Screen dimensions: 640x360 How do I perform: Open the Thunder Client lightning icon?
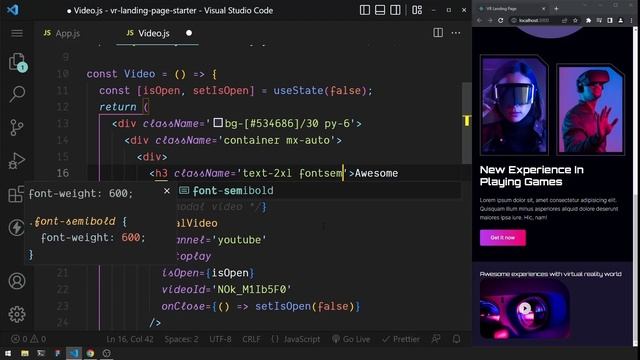(16, 227)
